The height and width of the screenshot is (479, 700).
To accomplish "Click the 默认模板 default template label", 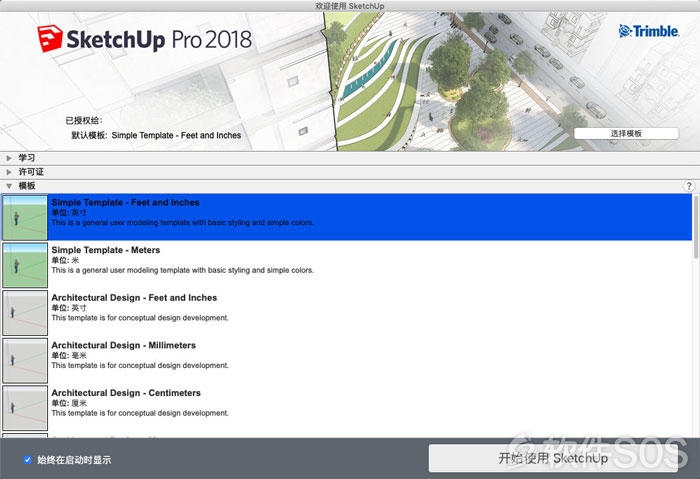I will click(89, 135).
